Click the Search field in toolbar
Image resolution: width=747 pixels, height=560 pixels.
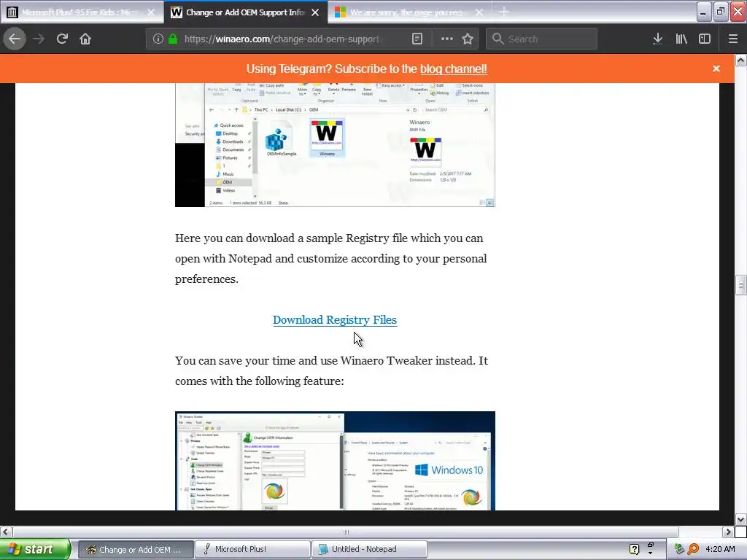(541, 39)
